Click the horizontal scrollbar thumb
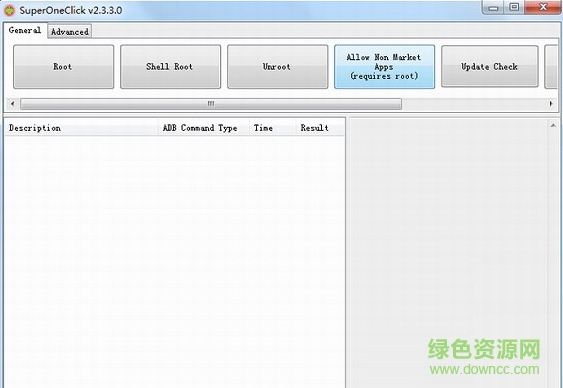 [211, 104]
